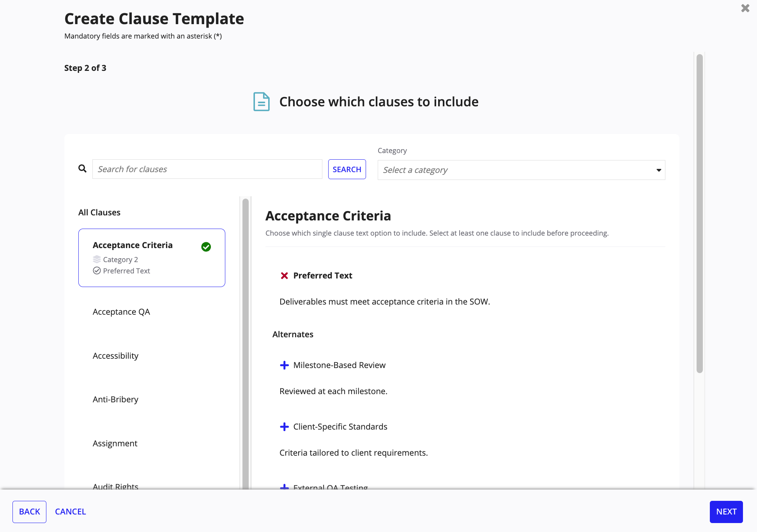Click 'Criteria tailored to client requirements.' text

point(354,453)
